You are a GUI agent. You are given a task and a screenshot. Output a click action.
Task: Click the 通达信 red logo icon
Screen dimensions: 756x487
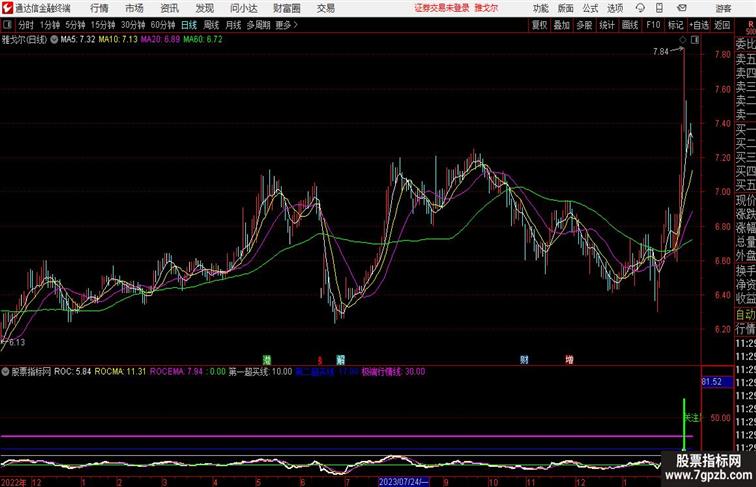point(7,8)
